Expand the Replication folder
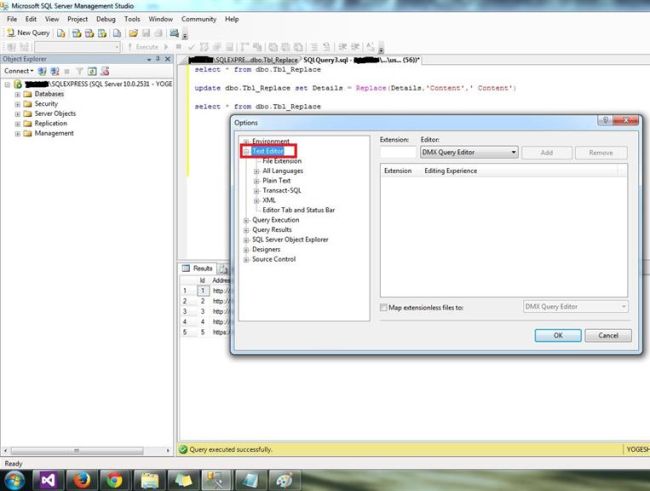 pyautogui.click(x=17, y=124)
